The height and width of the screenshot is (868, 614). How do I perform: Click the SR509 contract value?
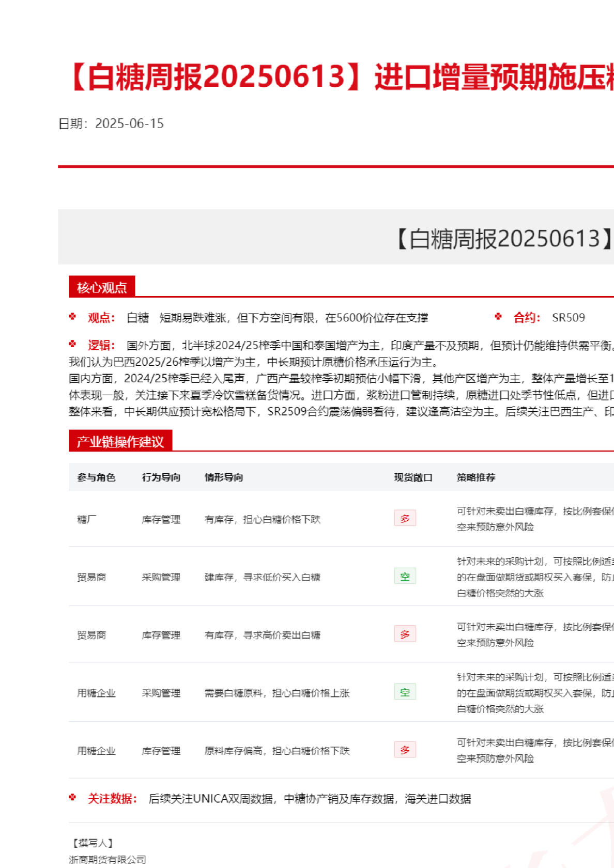[569, 318]
